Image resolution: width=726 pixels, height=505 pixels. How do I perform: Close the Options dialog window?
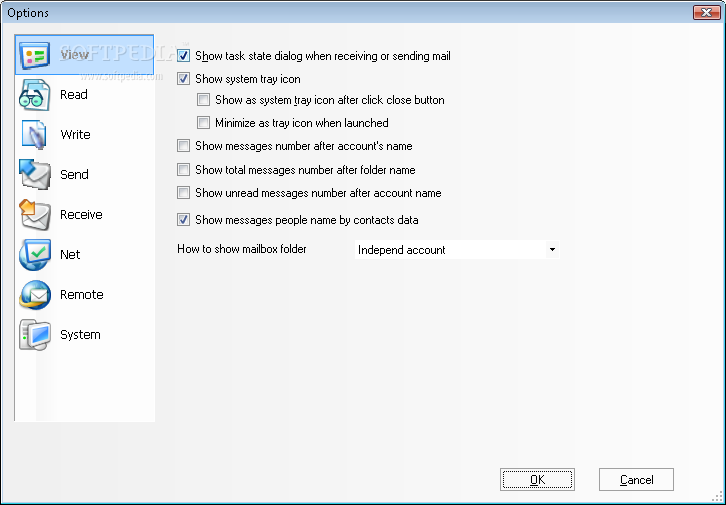click(707, 12)
